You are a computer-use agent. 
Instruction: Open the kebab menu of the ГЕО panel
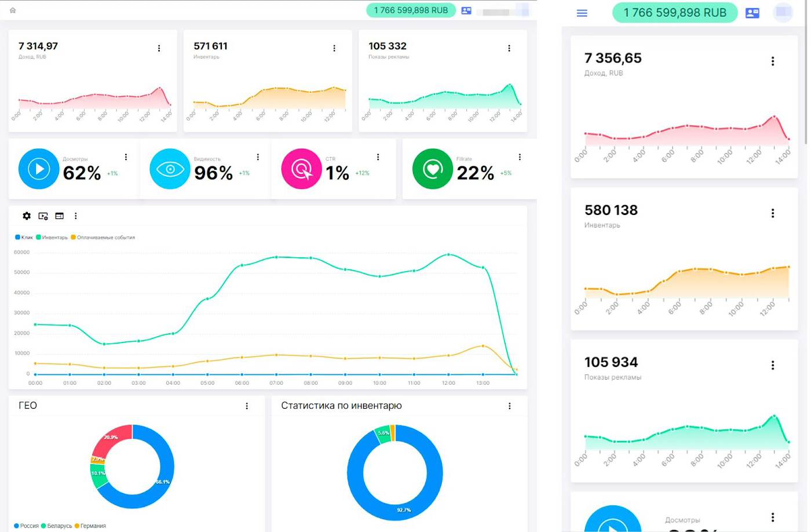(247, 406)
